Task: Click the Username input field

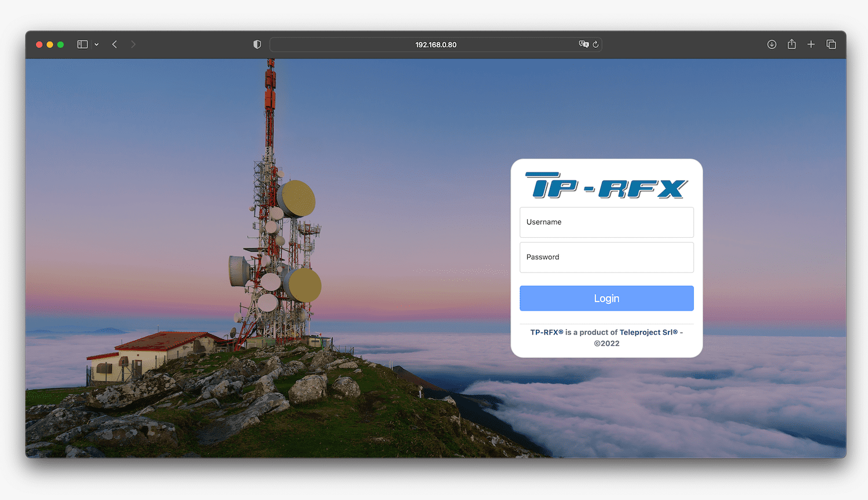Action: [x=606, y=222]
